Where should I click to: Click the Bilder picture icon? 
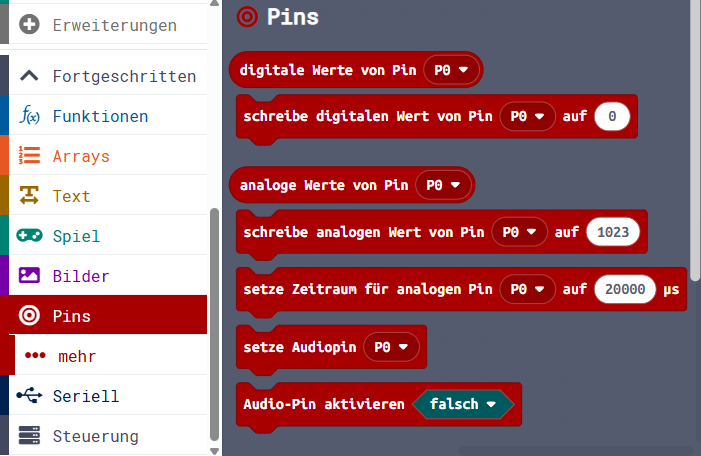[x=29, y=276]
